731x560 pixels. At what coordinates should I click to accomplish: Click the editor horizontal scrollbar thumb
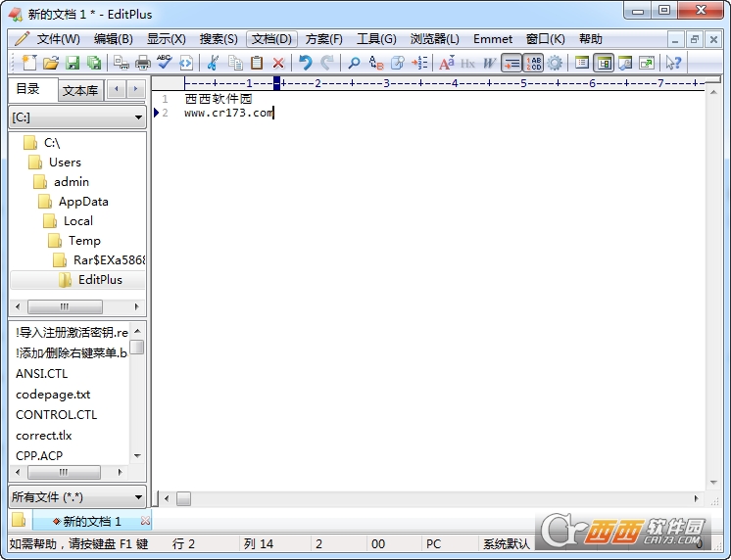[x=183, y=499]
